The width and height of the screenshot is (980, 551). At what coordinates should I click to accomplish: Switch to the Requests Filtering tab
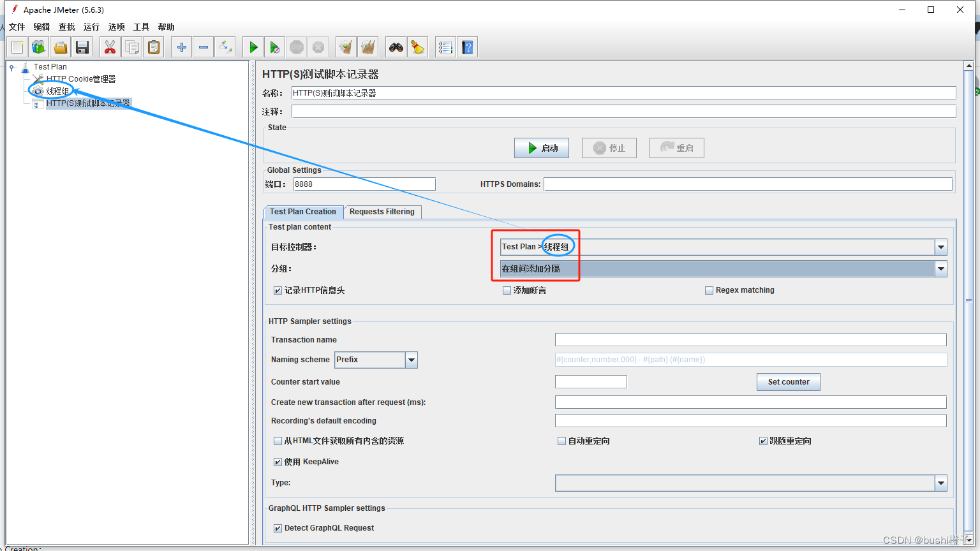pos(382,212)
